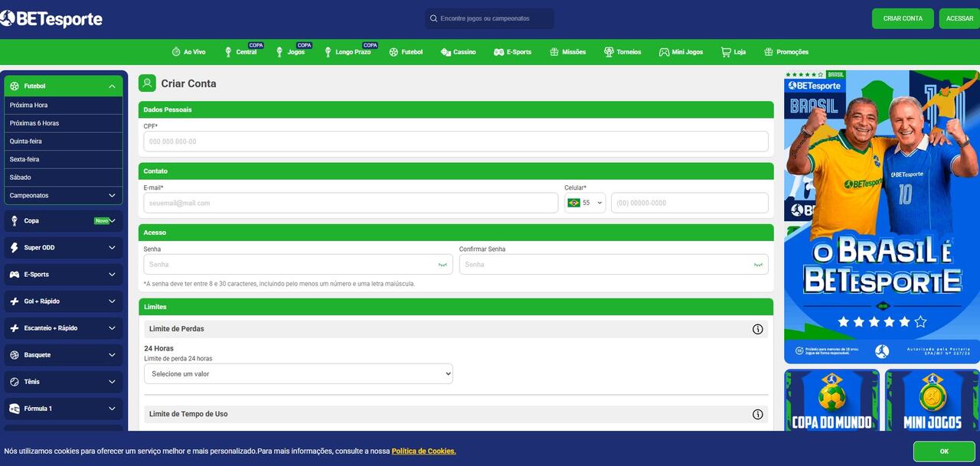Image resolution: width=980 pixels, height=466 pixels.
Task: Click the CPF input field
Action: point(456,142)
